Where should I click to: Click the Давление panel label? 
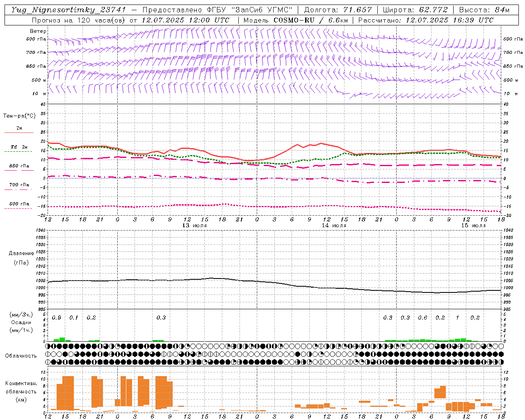pos(21,253)
